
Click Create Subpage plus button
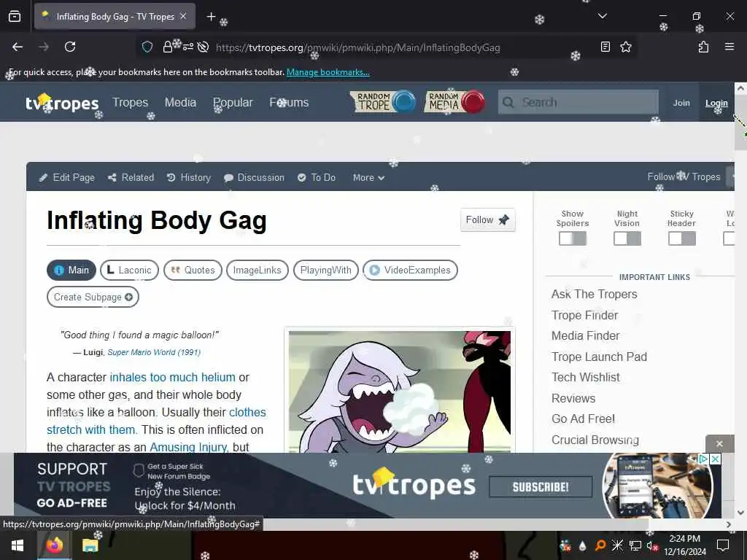(x=93, y=297)
